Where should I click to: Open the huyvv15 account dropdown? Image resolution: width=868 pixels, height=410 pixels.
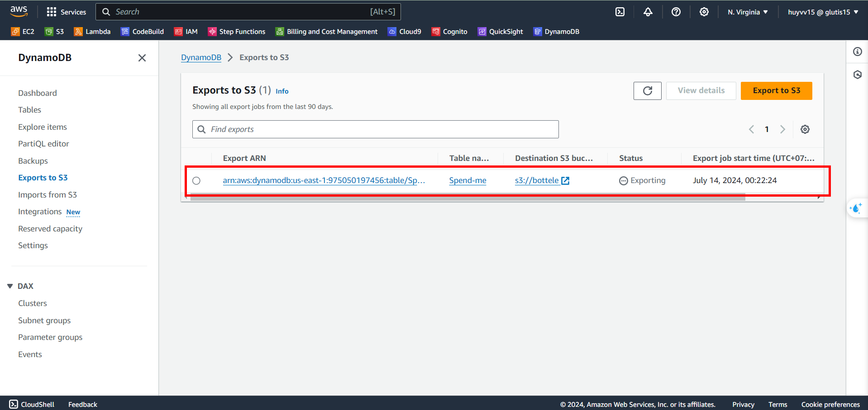point(823,12)
